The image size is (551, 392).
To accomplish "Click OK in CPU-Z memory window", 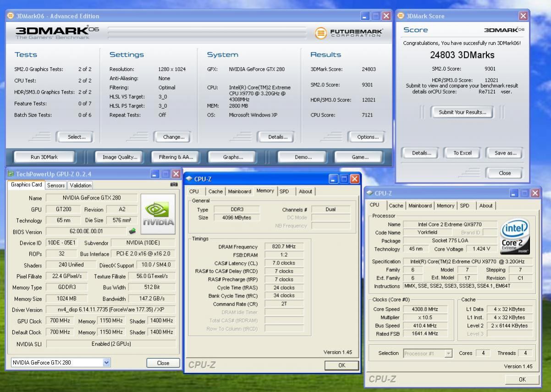I will [342, 365].
